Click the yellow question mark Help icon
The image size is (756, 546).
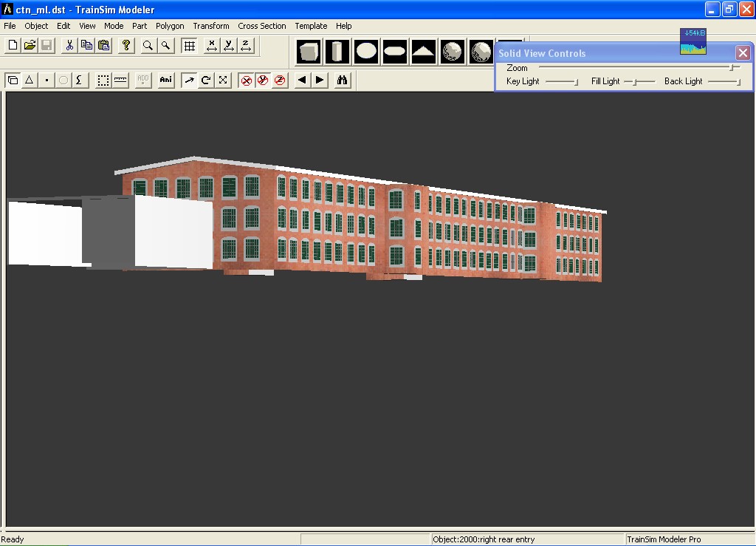[126, 46]
